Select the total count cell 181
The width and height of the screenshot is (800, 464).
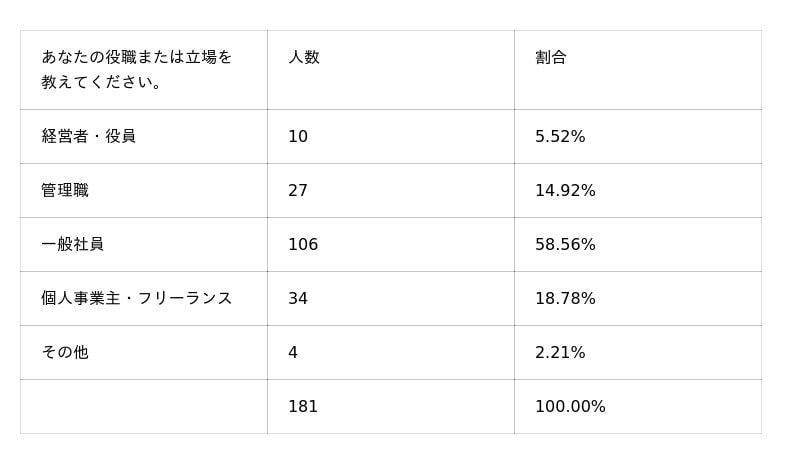(303, 407)
